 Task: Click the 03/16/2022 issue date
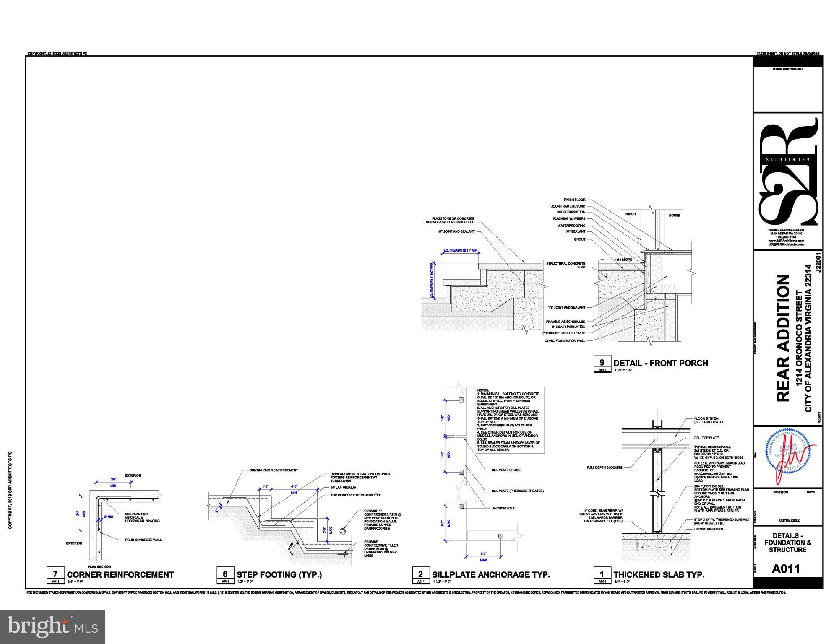coord(789,520)
